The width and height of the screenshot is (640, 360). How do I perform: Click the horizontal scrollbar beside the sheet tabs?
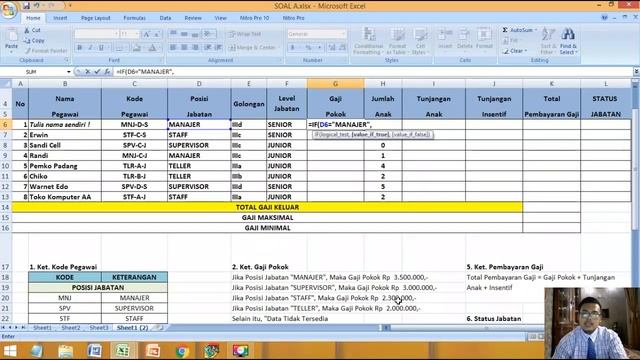pyautogui.click(x=486, y=327)
